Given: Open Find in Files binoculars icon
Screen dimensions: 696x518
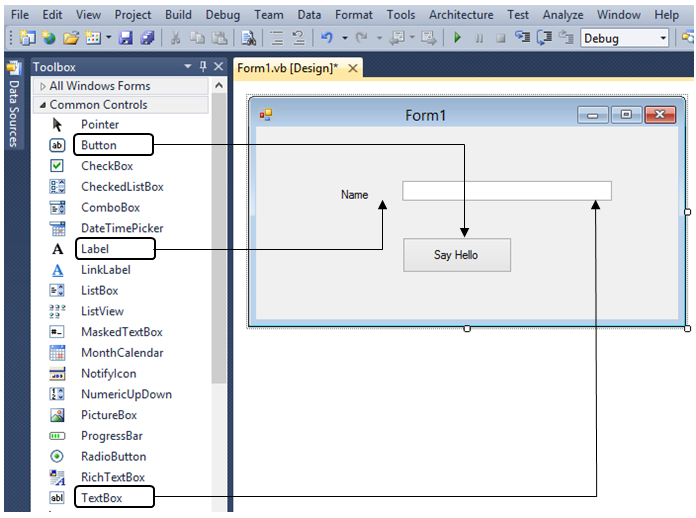Looking at the screenshot, I should pyautogui.click(x=248, y=38).
